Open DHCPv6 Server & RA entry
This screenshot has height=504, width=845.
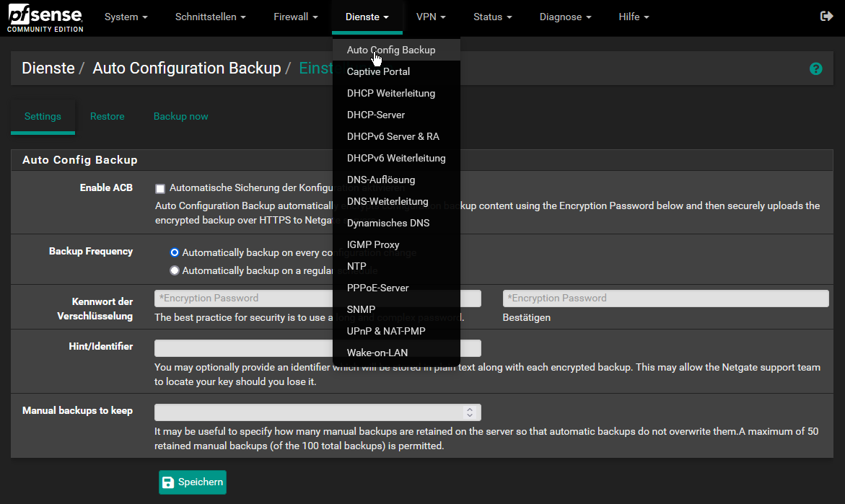(396, 136)
